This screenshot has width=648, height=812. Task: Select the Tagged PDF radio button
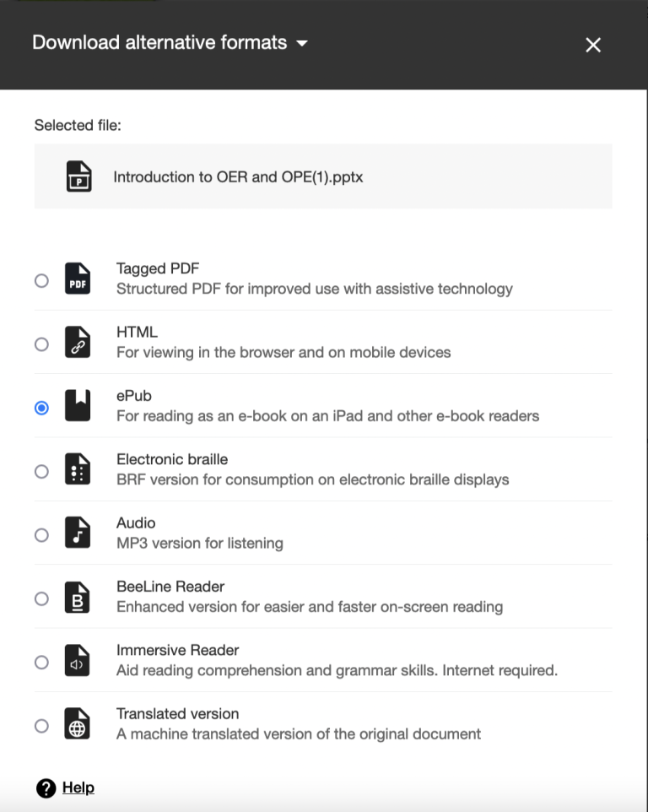tap(41, 280)
